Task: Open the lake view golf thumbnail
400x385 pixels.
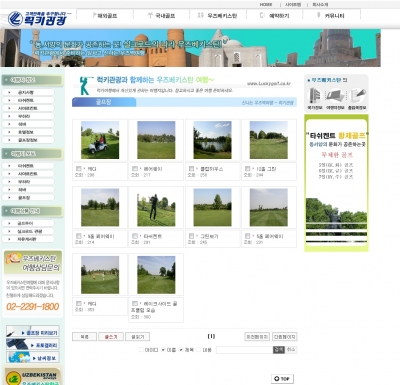Action: click(x=212, y=140)
